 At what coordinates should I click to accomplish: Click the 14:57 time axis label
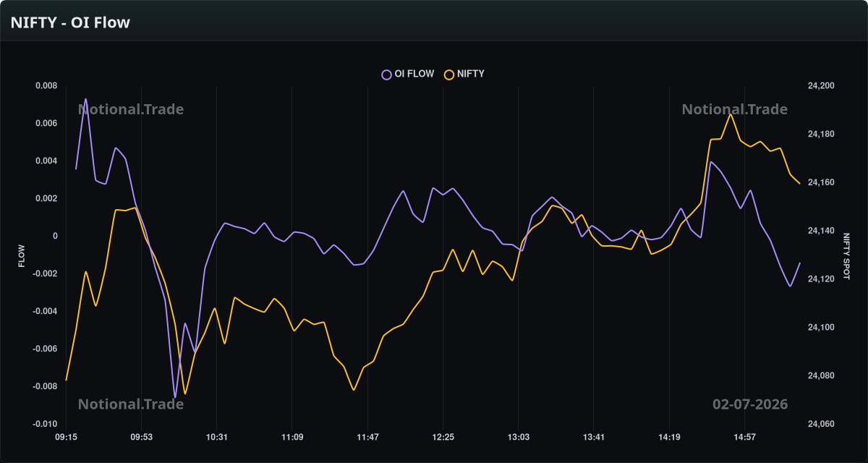[x=744, y=437]
